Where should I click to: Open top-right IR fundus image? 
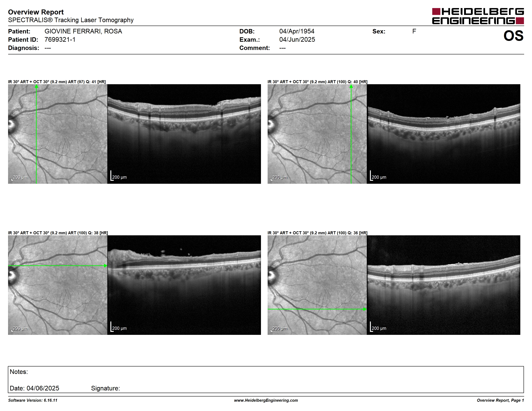(317, 134)
